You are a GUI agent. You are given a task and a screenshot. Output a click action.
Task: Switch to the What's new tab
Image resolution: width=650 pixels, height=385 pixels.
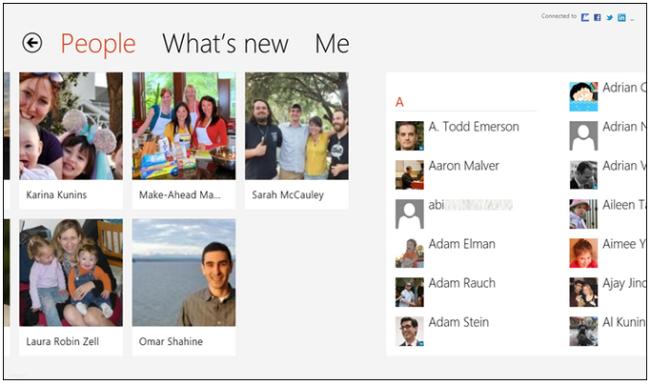225,44
